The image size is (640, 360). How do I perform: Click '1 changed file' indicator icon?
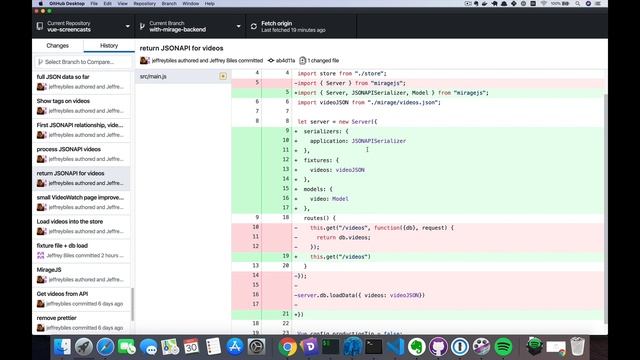click(302, 60)
